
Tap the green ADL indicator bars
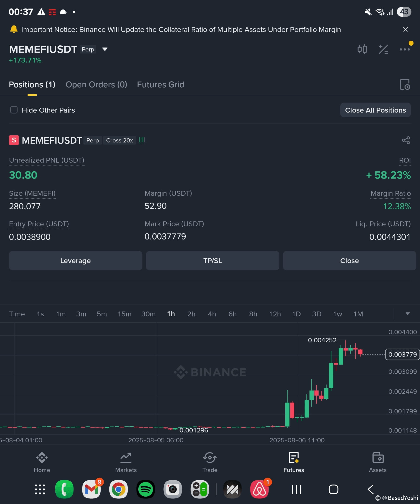142,140
